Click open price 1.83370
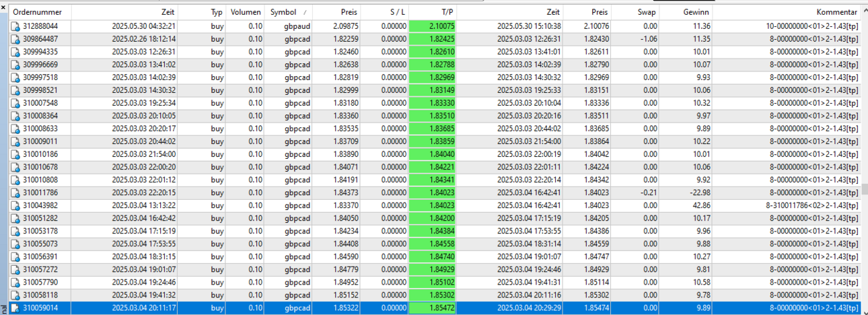The width and height of the screenshot is (868, 315). [x=346, y=205]
